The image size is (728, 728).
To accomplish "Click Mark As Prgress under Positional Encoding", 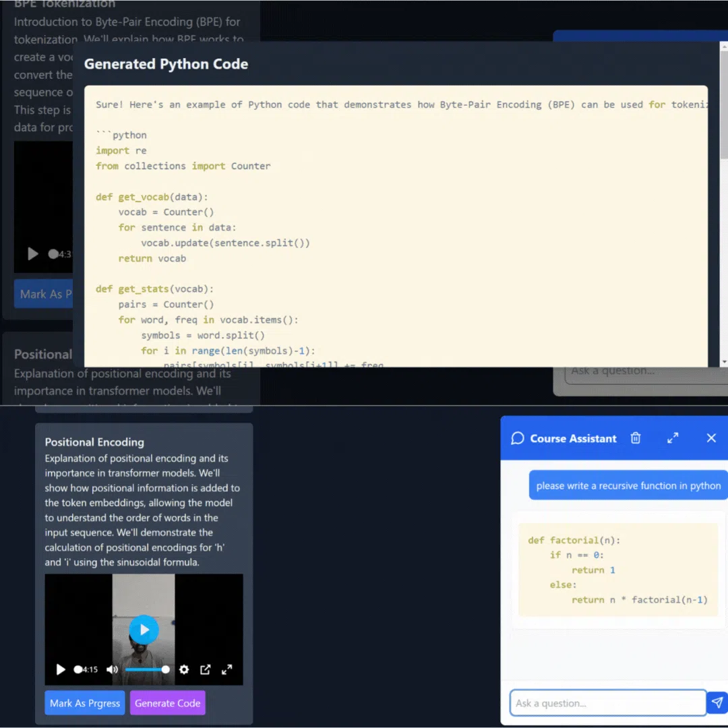I will tap(84, 703).
